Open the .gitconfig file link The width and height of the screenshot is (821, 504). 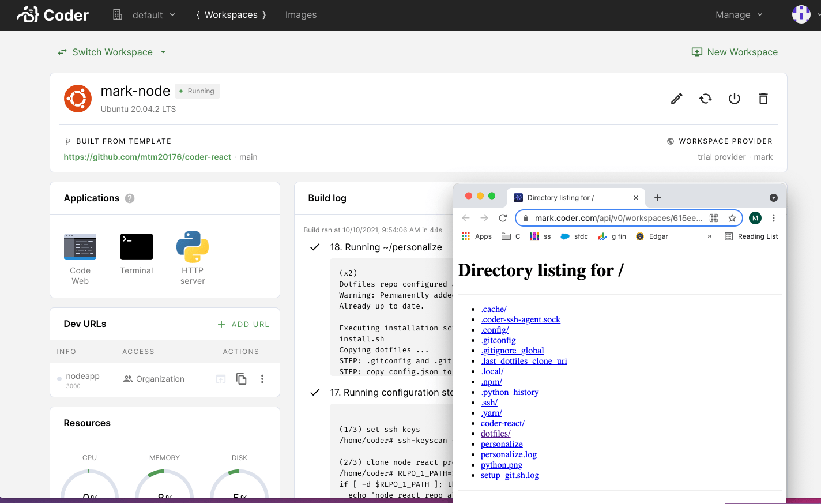[498, 340]
